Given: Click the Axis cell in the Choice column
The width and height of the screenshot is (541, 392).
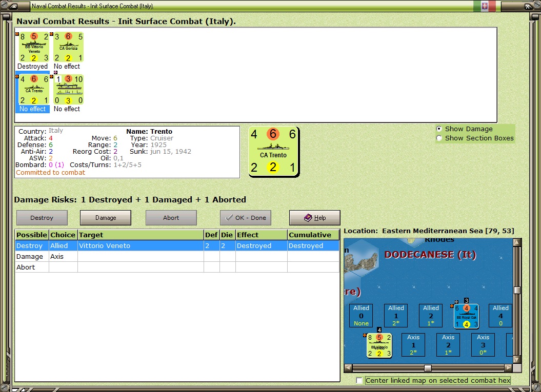Looking at the screenshot, I should 63,257.
